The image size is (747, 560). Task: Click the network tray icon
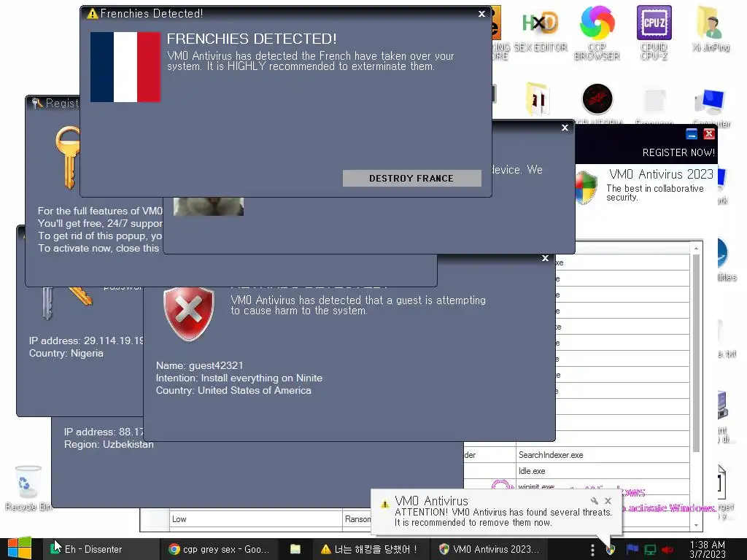tap(650, 550)
